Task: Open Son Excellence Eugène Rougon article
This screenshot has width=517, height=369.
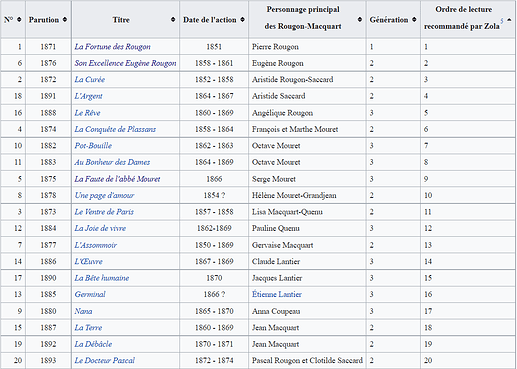Action: click(125, 63)
